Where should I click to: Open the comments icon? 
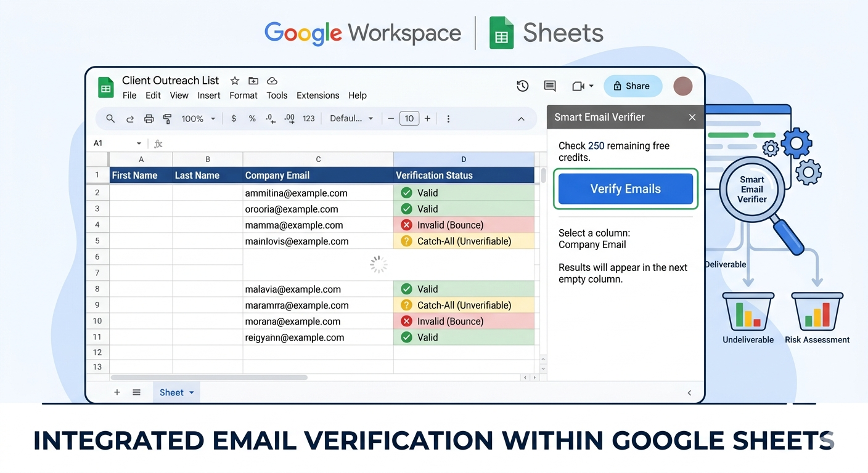pyautogui.click(x=550, y=86)
